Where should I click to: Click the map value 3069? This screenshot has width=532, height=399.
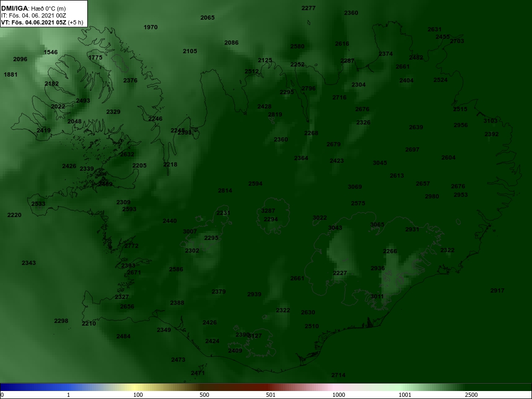click(355, 187)
